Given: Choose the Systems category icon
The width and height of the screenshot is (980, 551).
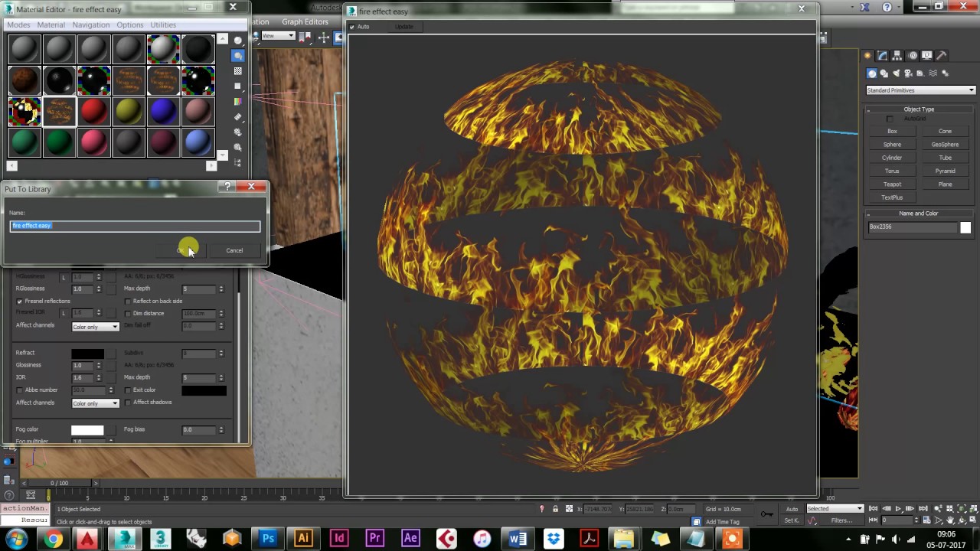Looking at the screenshot, I should point(946,73).
